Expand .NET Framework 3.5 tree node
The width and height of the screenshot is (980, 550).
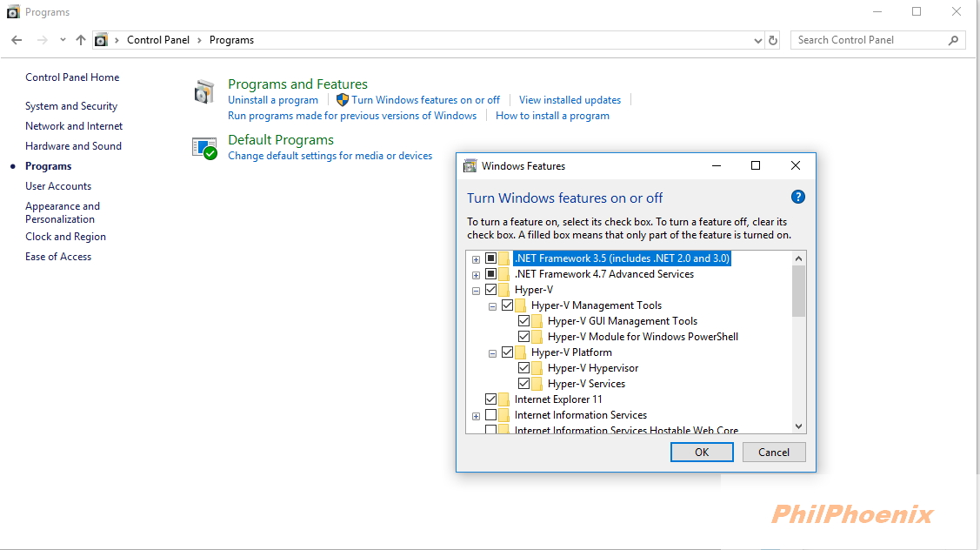[476, 259]
